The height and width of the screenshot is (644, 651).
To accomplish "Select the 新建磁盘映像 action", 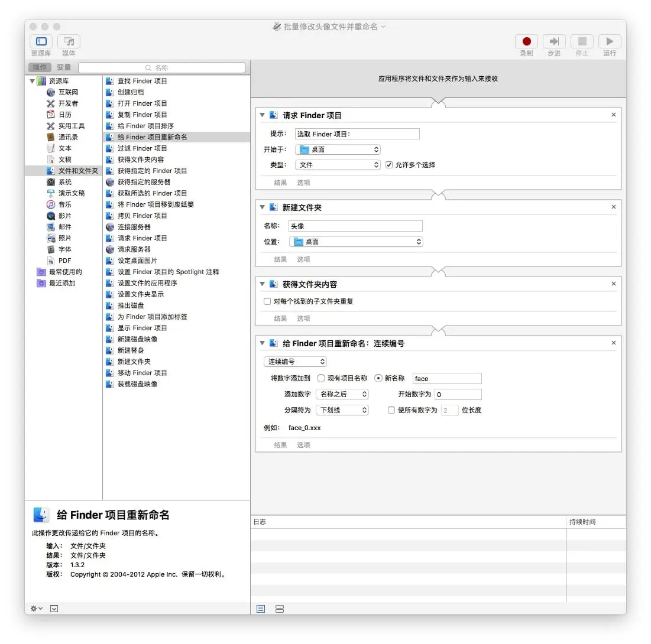I will pos(176,339).
